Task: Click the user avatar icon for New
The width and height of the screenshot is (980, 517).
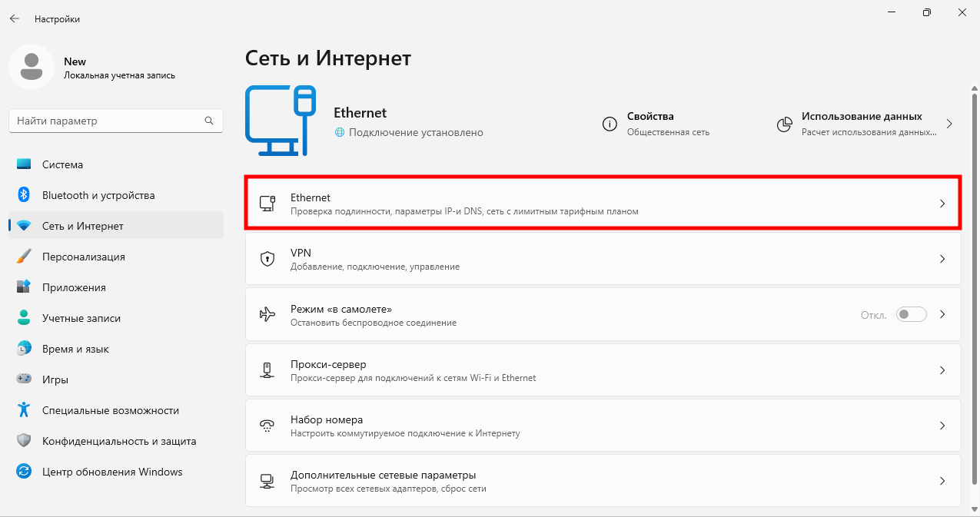Action: click(32, 67)
